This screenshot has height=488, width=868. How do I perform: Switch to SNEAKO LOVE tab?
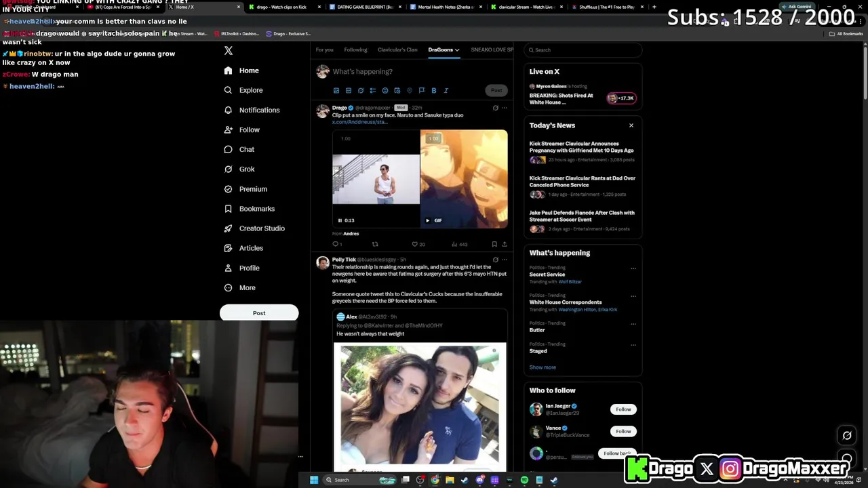point(492,49)
